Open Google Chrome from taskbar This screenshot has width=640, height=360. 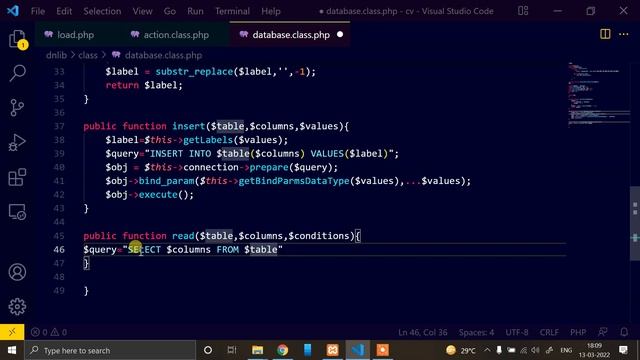282,350
